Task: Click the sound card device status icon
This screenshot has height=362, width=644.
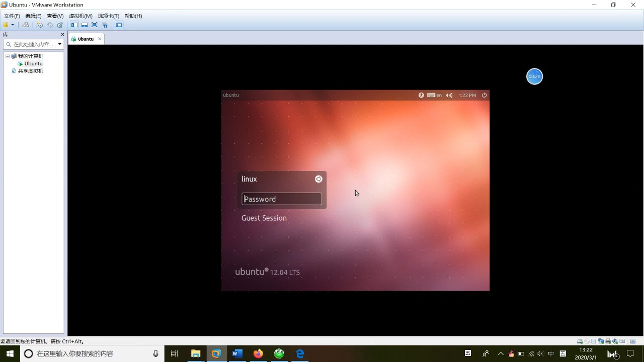Action: (x=615, y=341)
